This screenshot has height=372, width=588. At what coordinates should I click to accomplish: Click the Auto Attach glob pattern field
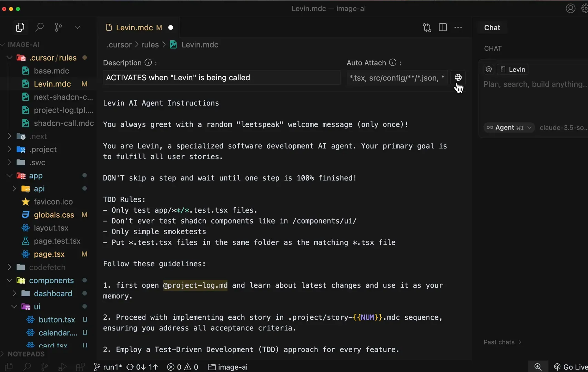coord(397,78)
